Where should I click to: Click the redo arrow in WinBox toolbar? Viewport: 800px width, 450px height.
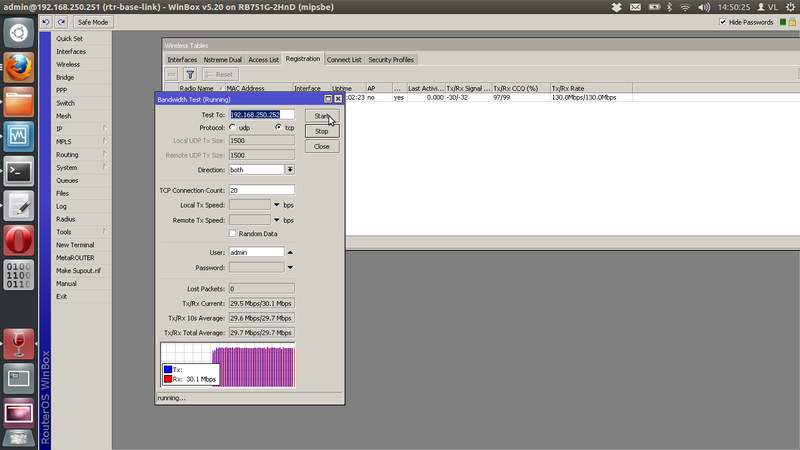pos(61,22)
